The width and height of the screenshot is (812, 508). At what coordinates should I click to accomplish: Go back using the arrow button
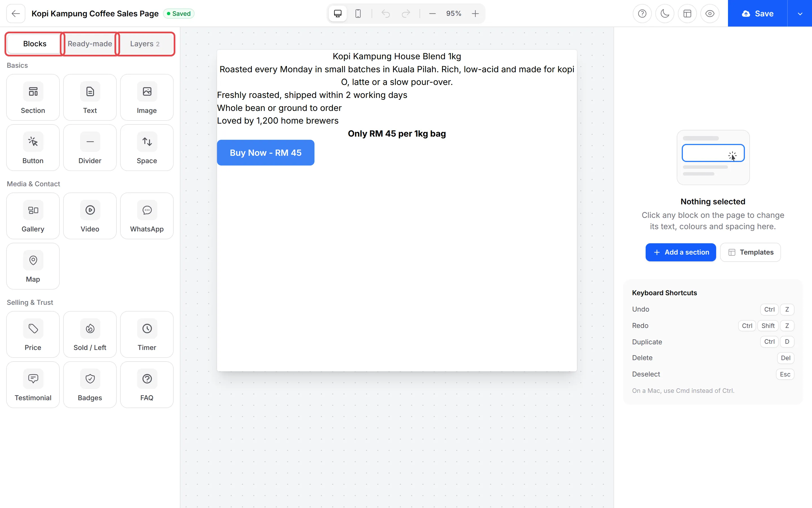tap(16, 14)
